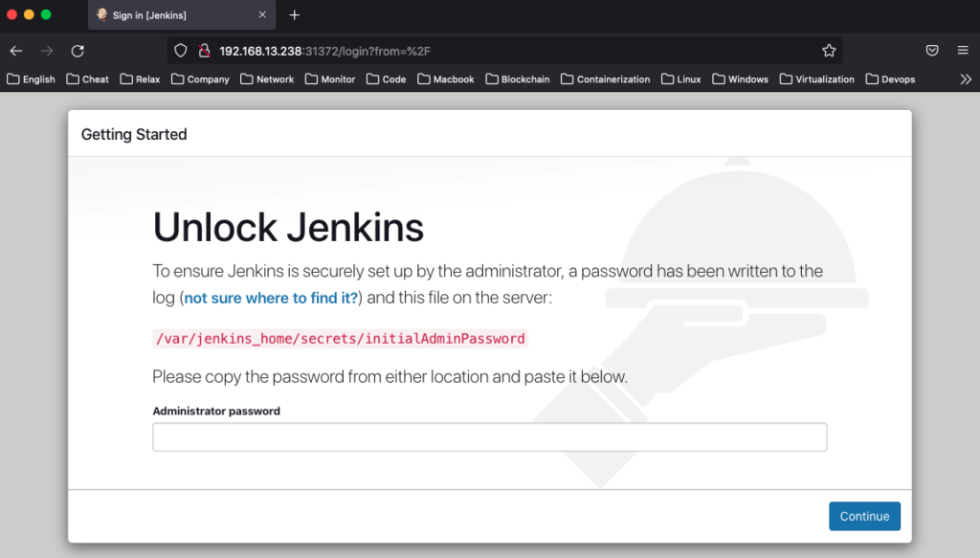The width and height of the screenshot is (980, 558).
Task: Open the Network bookmarks folder
Action: pyautogui.click(x=268, y=79)
